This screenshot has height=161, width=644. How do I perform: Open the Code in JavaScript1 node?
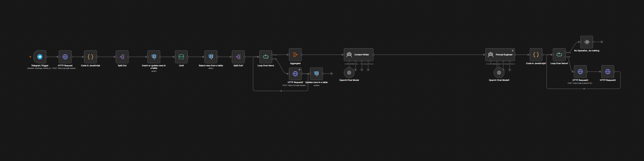536,55
